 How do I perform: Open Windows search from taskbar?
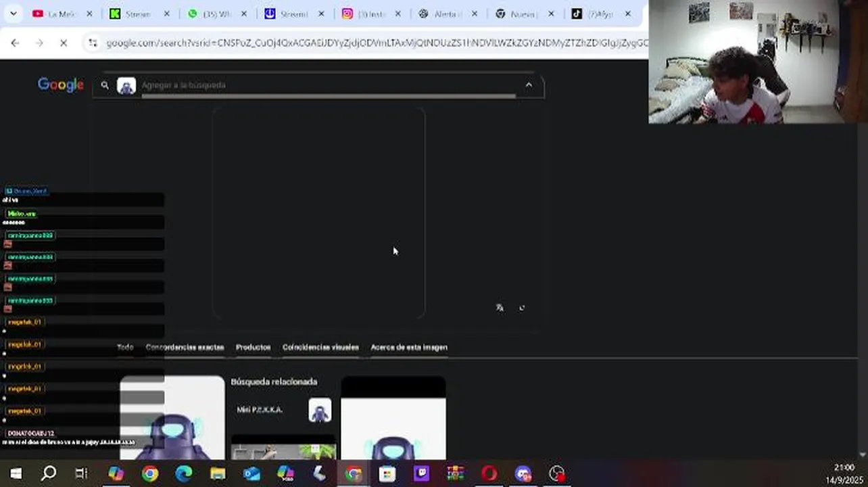pyautogui.click(x=49, y=473)
